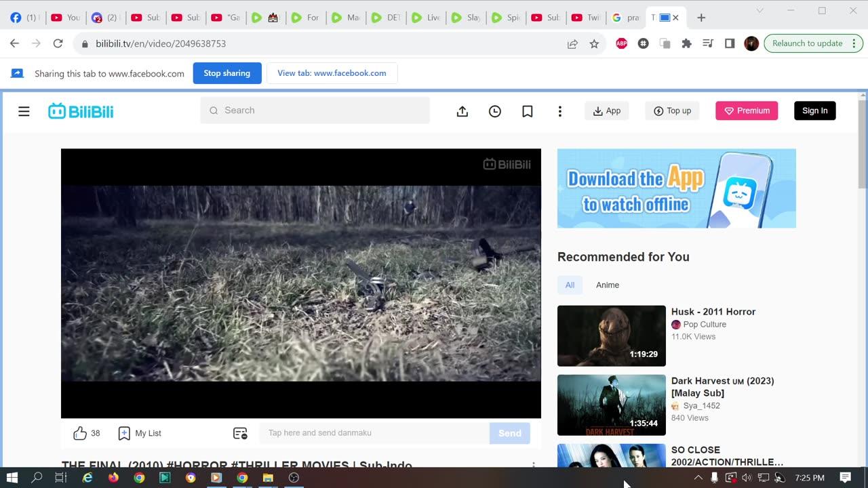Viewport: 868px width, 488px height.
Task: Open Chrome profile avatar
Action: 751,43
